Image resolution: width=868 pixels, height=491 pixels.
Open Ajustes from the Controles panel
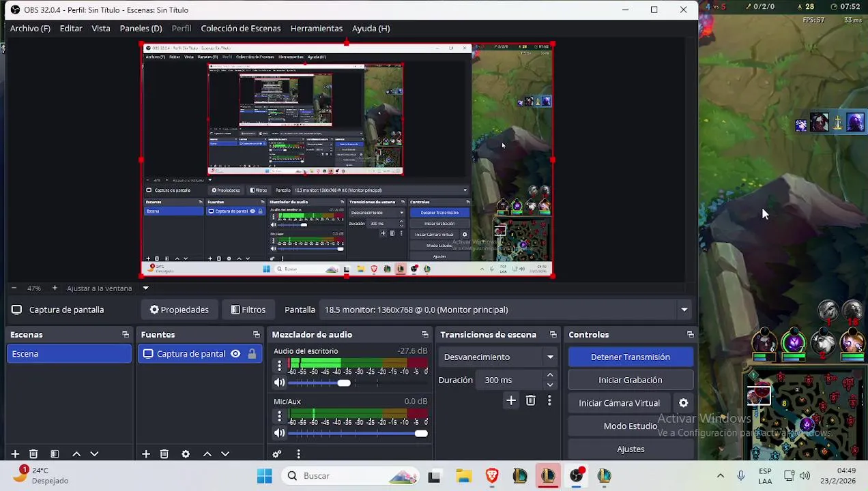631,449
